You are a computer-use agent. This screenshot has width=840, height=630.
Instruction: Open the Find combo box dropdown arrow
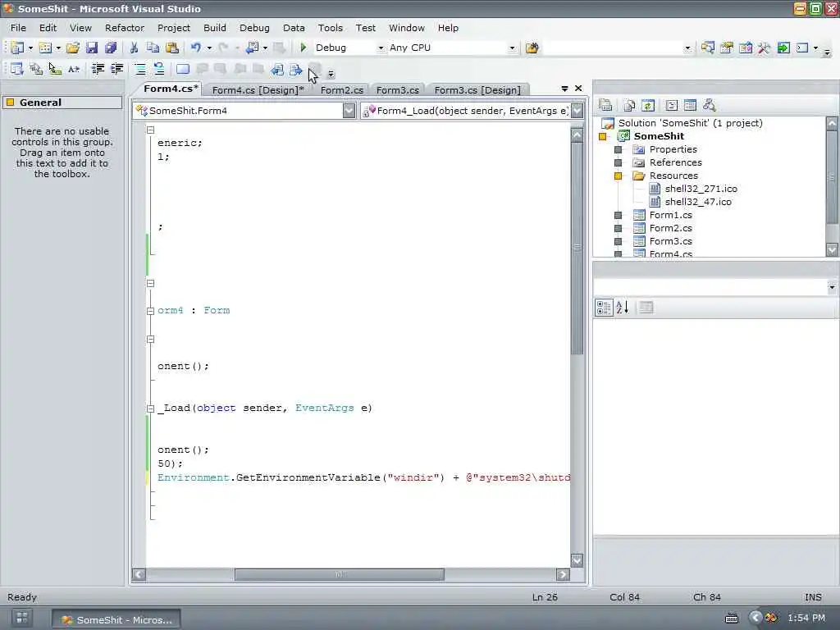coord(688,48)
